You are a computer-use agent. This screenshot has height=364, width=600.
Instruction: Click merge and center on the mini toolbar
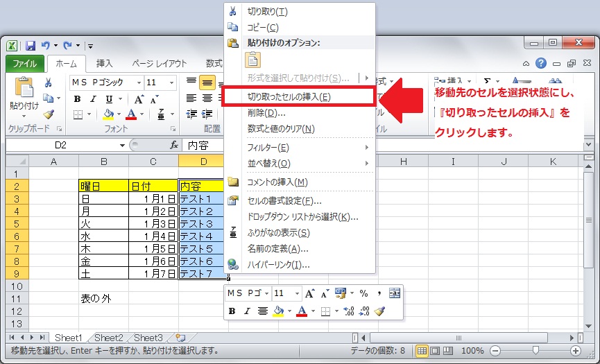[x=395, y=293]
